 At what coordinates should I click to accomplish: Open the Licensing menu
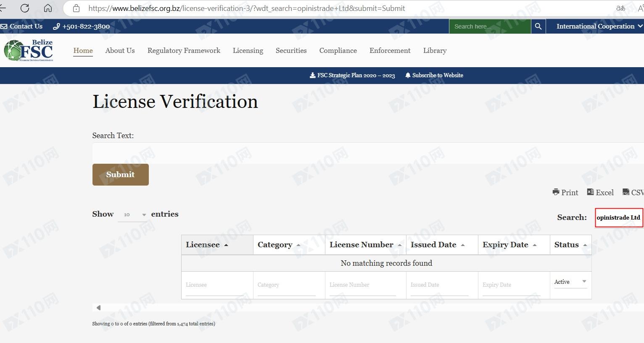(248, 50)
